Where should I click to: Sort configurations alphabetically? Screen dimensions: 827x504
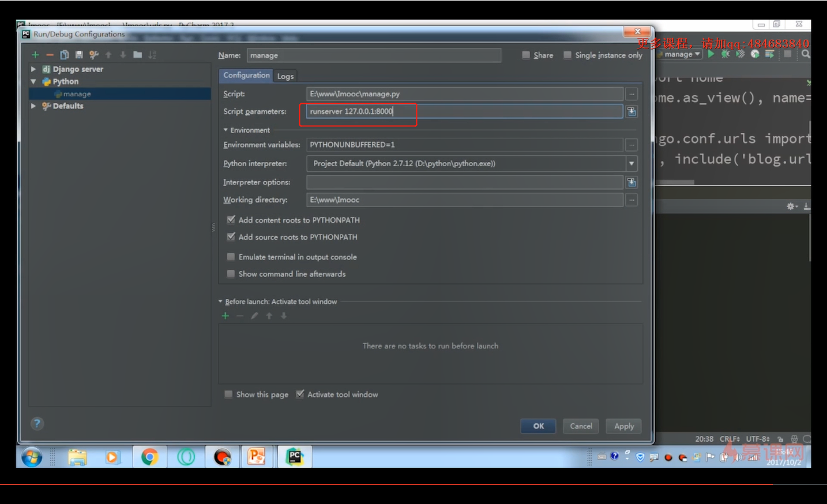(x=152, y=55)
